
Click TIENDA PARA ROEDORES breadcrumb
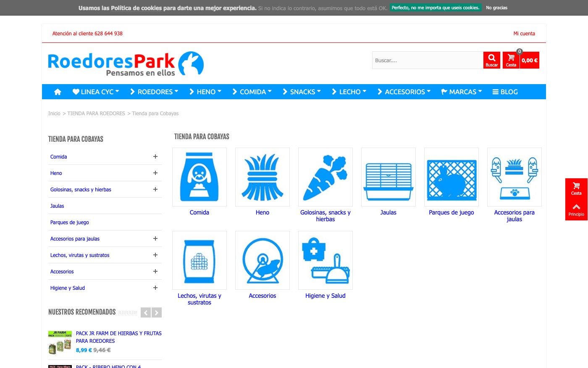(96, 114)
